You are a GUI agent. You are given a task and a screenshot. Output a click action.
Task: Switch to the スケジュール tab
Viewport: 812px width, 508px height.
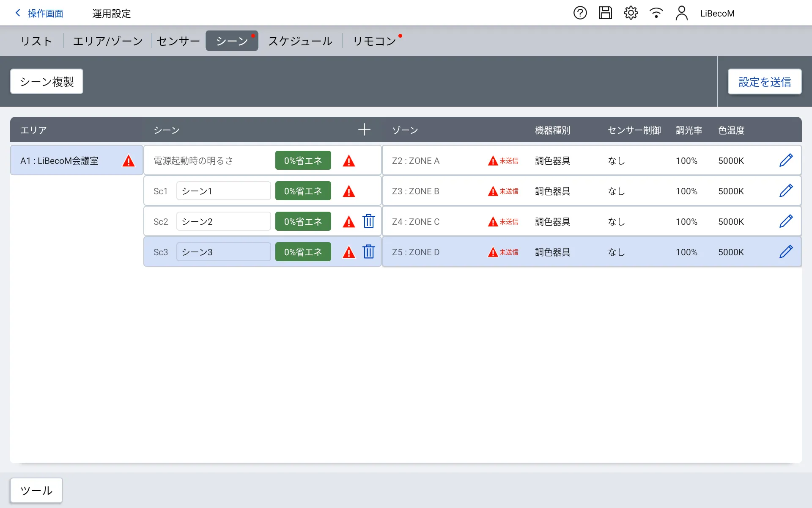click(x=300, y=41)
